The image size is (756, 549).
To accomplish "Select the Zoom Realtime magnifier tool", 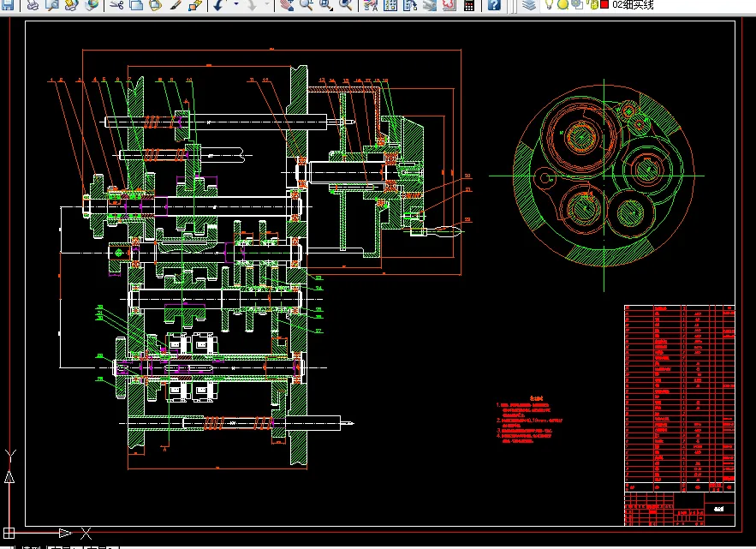I will 306,5.
